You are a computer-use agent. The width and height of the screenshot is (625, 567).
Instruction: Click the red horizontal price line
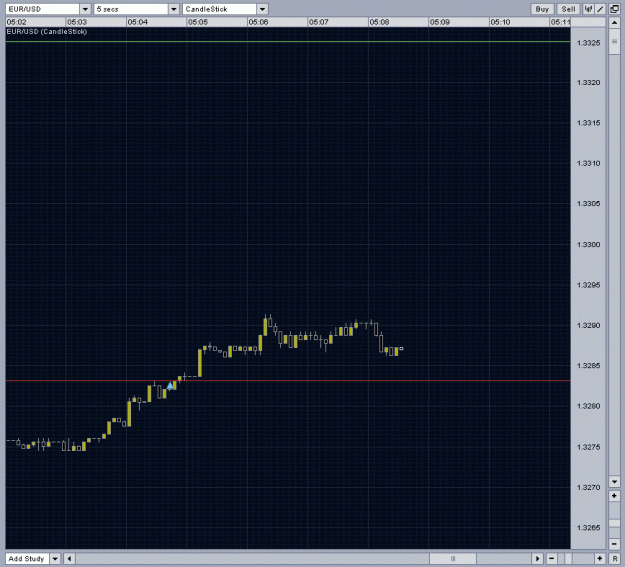click(288, 381)
